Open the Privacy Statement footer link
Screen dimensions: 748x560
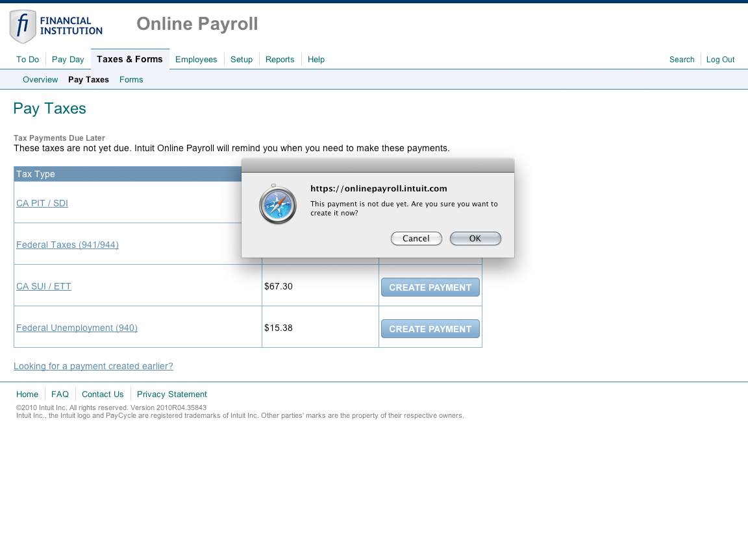click(x=171, y=395)
